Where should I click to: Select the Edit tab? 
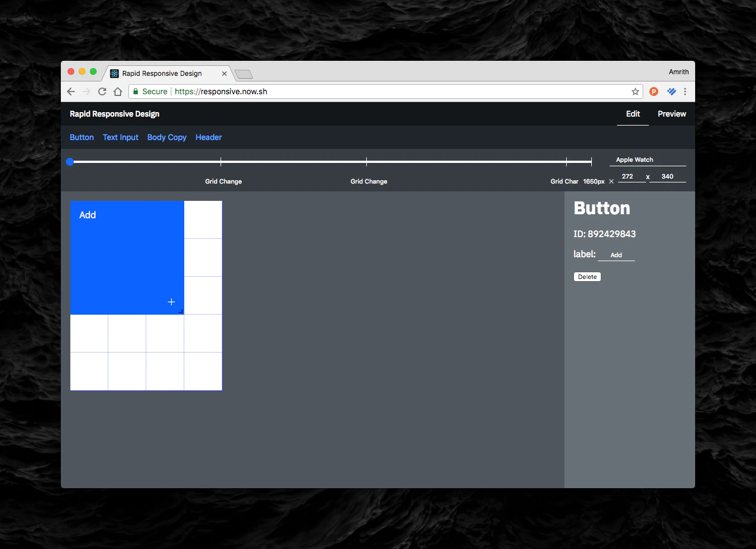coord(632,114)
